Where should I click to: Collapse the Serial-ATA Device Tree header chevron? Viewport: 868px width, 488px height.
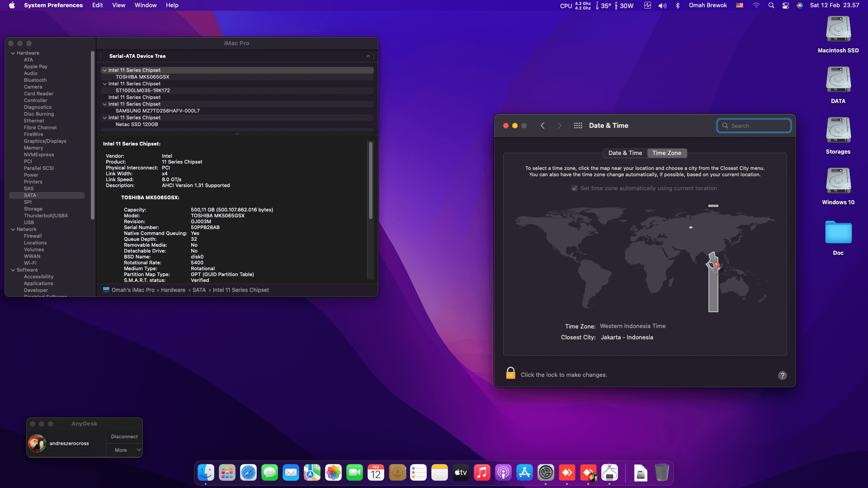click(x=368, y=56)
